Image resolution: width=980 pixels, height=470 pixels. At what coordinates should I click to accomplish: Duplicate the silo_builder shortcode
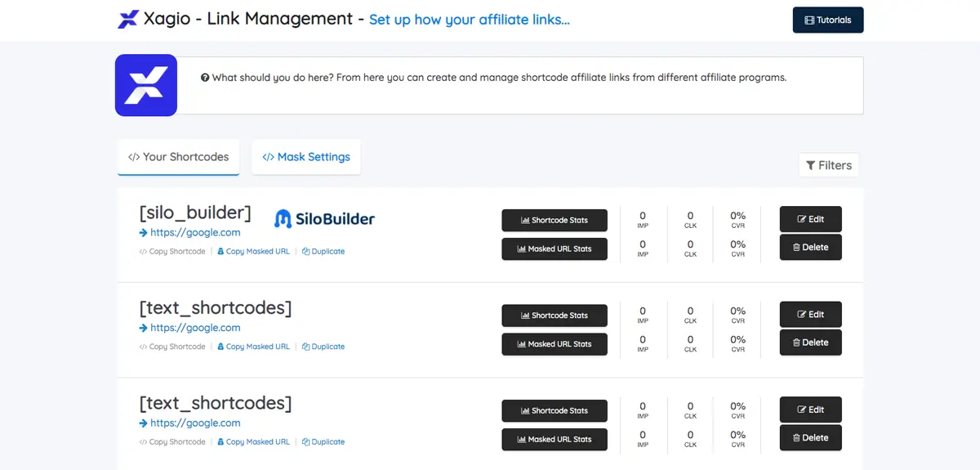pyautogui.click(x=323, y=252)
